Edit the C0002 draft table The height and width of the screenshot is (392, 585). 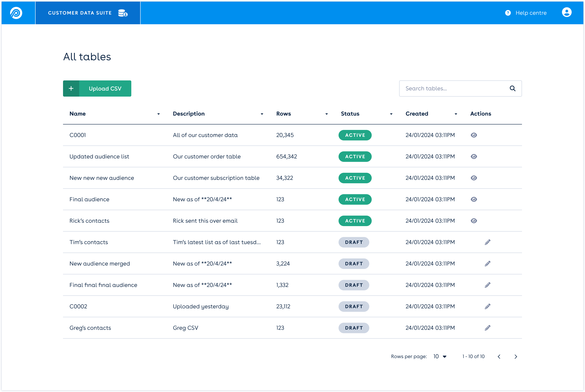(487, 307)
